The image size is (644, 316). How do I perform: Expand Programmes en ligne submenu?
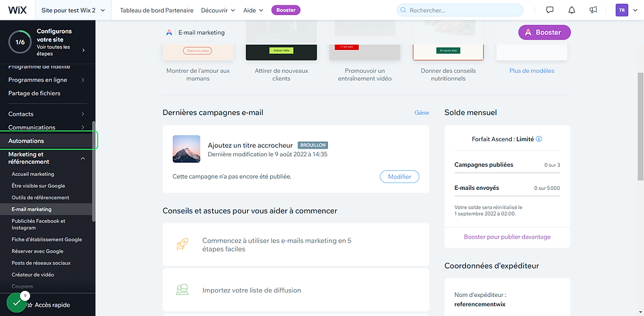point(83,80)
